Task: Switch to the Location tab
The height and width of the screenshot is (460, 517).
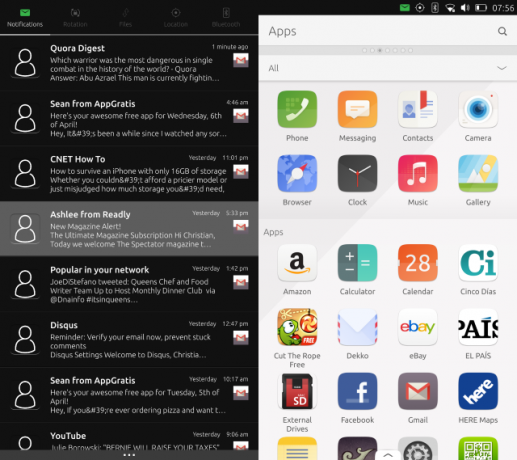Action: click(176, 18)
